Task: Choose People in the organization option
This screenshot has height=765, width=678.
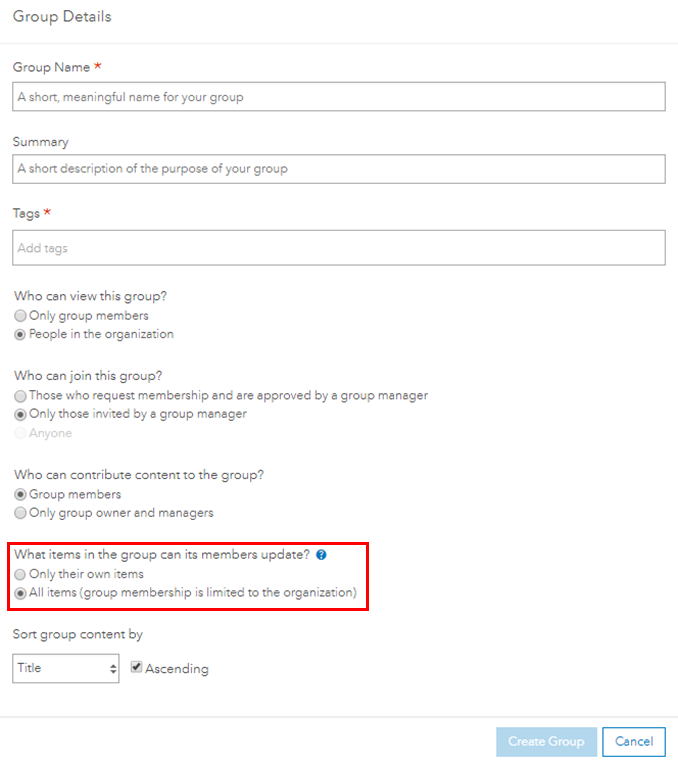Action: point(20,335)
